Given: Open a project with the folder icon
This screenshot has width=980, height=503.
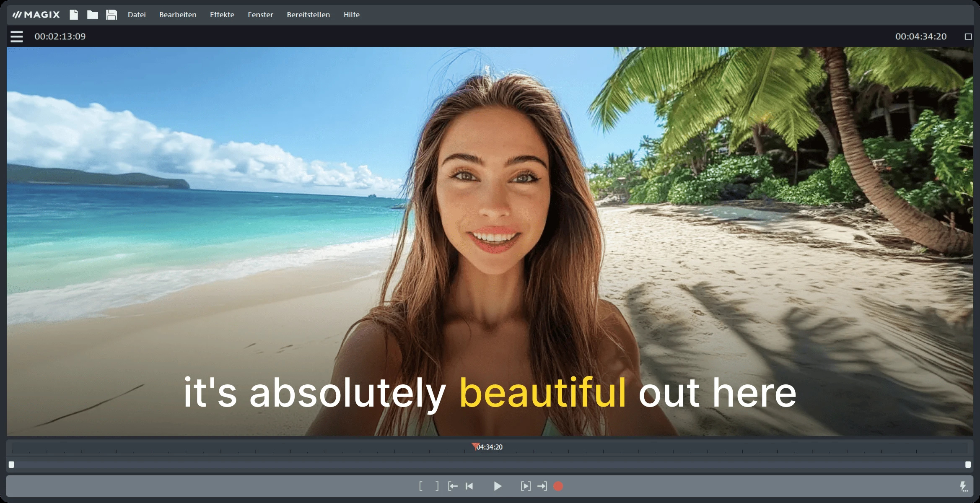Looking at the screenshot, I should 93,15.
